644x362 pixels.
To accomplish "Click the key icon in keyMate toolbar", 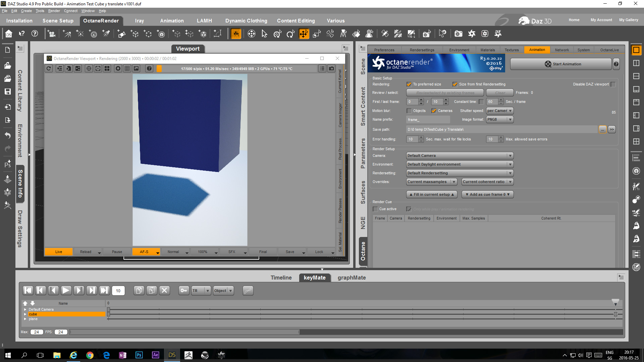I will point(184,291).
